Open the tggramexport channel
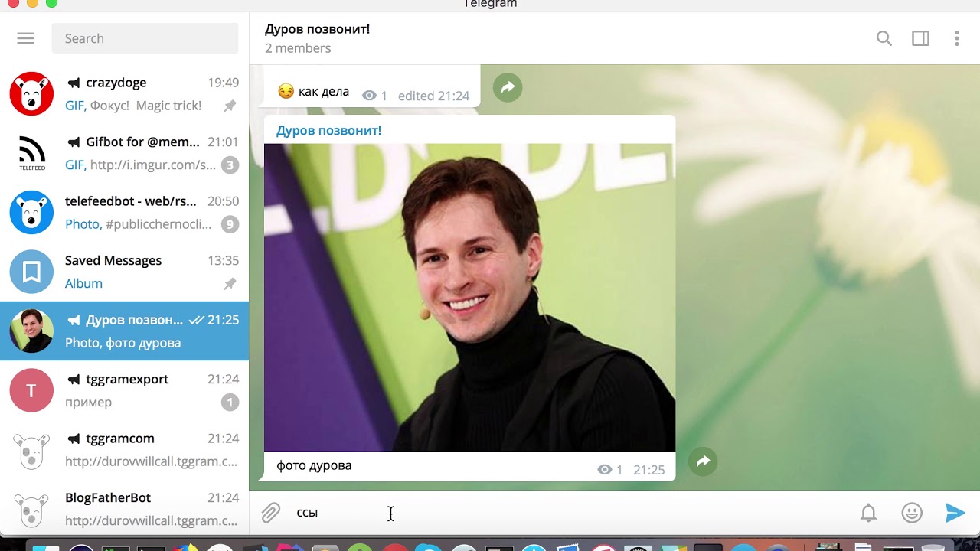The height and width of the screenshot is (551, 980). (125, 390)
